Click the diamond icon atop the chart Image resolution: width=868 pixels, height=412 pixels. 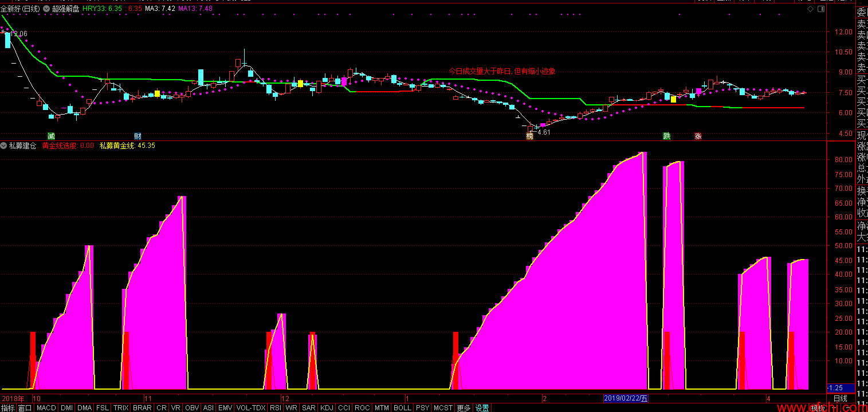[811, 9]
